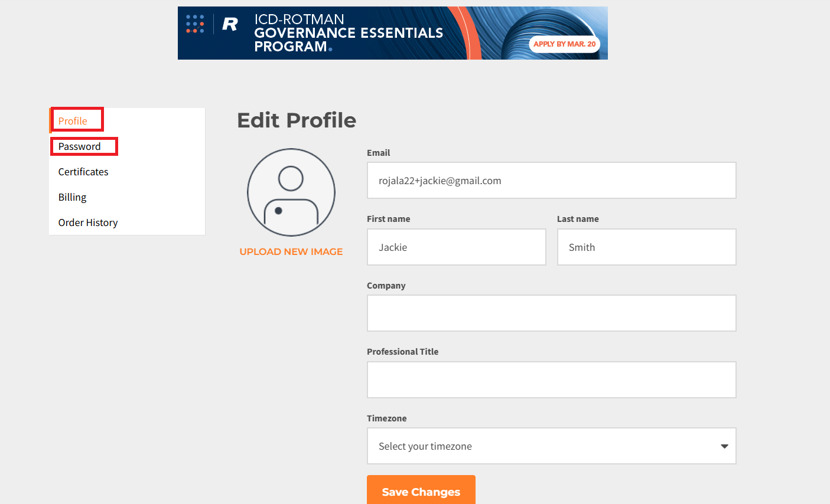Click the profile avatar placeholder icon

click(x=291, y=192)
